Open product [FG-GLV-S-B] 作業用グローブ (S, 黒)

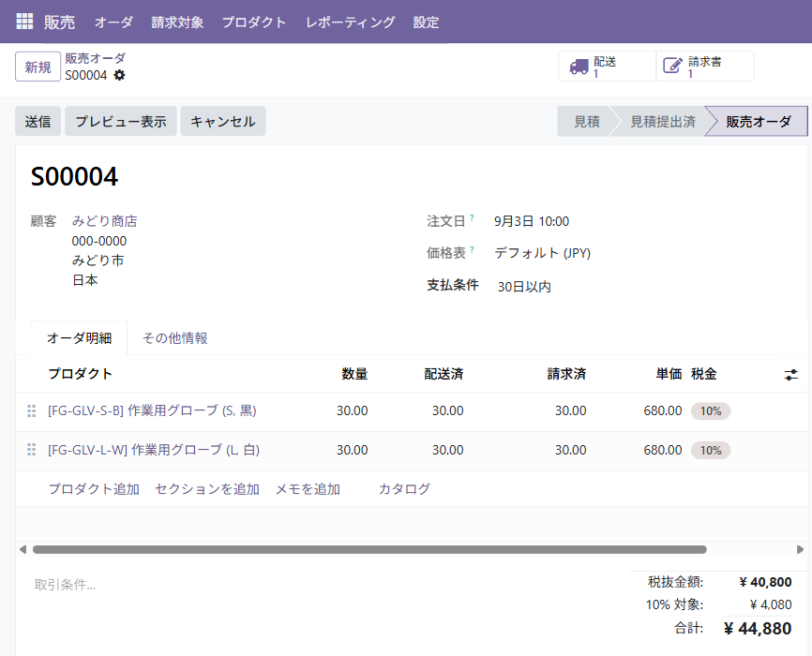(152, 410)
